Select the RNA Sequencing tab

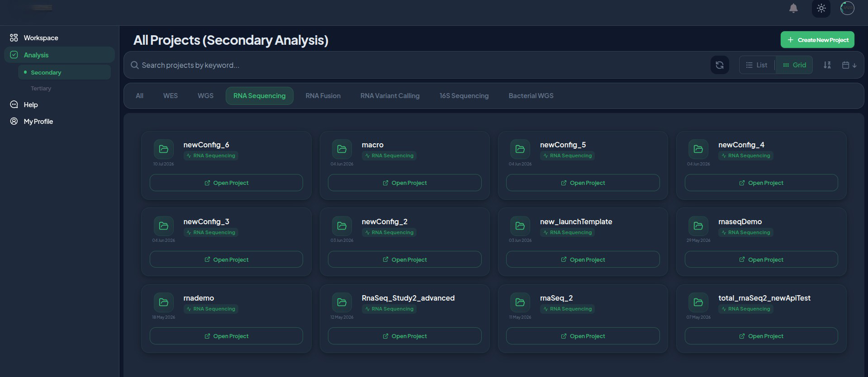(260, 96)
